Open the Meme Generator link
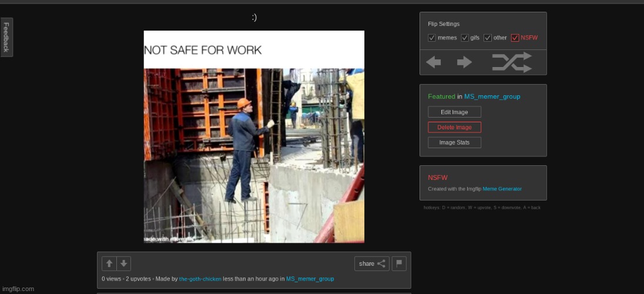 tap(502, 189)
